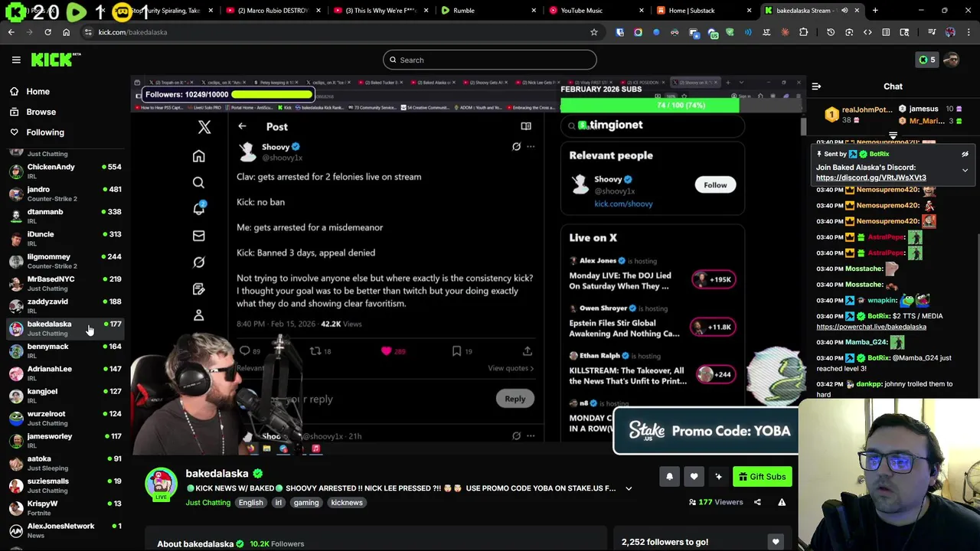Switch to the Marco Rubio YouTube tab
The width and height of the screenshot is (980, 551).
point(272,11)
